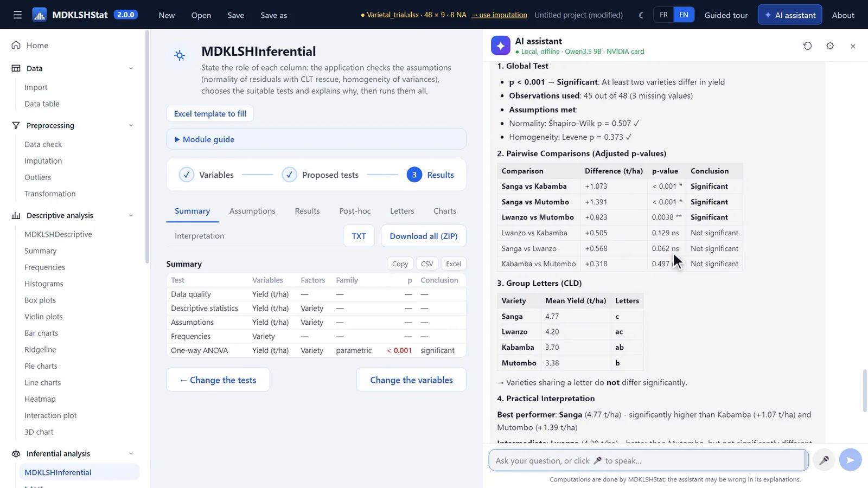The width and height of the screenshot is (868, 488).
Task: Click the AI chat scrollbar thumb
Action: point(865,391)
